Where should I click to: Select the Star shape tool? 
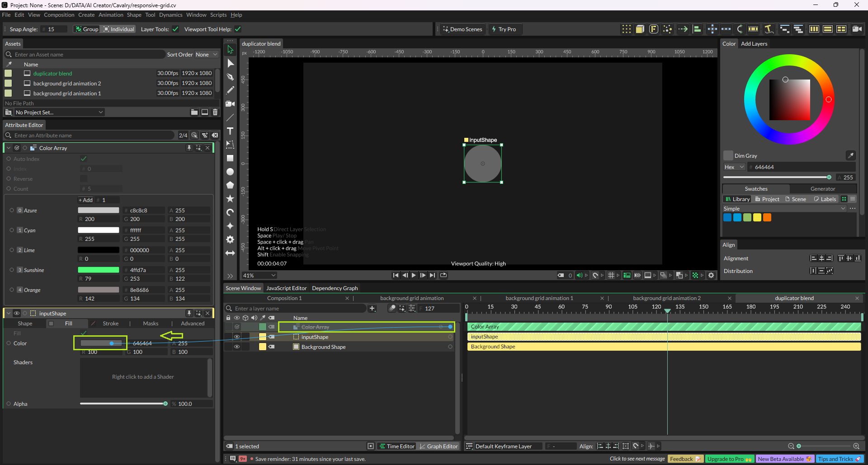(x=230, y=199)
